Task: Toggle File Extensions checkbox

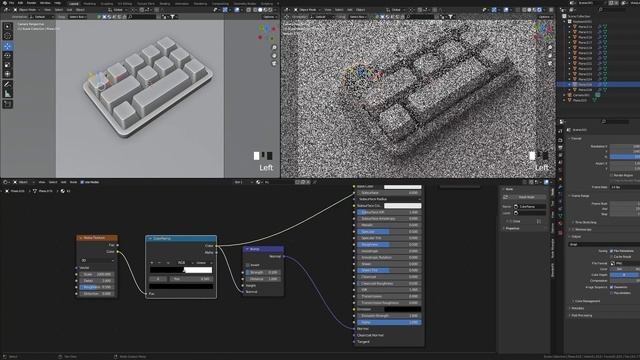Action: click(611, 251)
